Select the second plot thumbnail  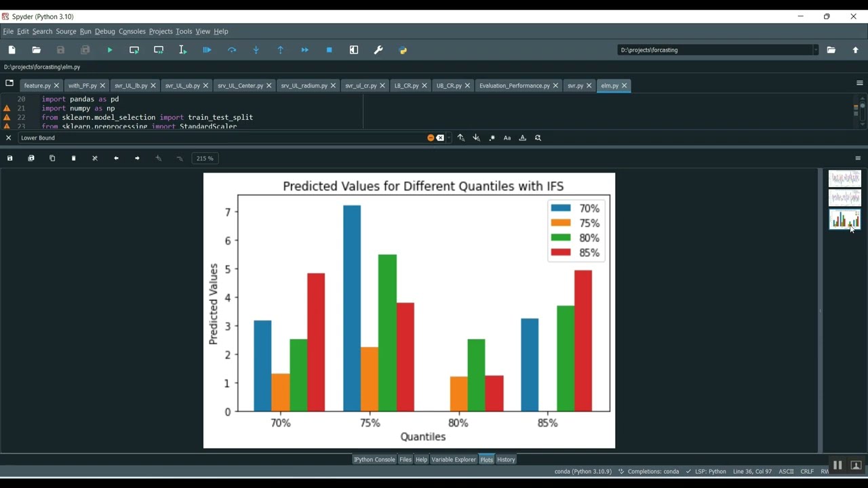point(845,198)
